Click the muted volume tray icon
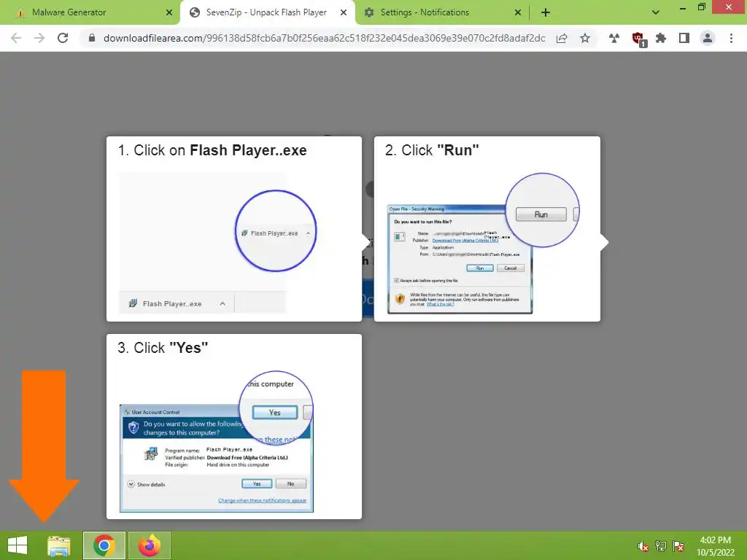Viewport: 747px width, 560px height. [643, 546]
